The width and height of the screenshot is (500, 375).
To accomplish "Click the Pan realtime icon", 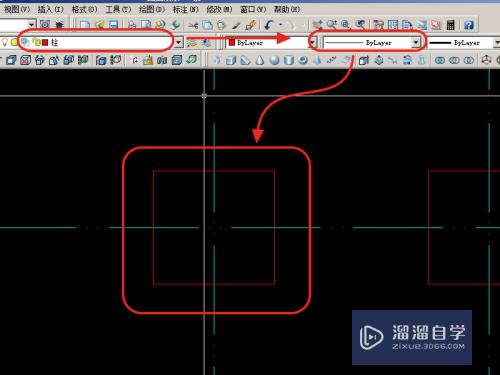I will click(317, 25).
